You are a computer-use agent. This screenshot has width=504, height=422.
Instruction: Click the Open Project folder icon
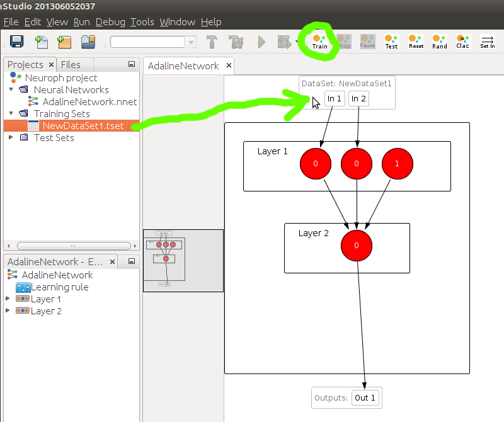coord(88,42)
